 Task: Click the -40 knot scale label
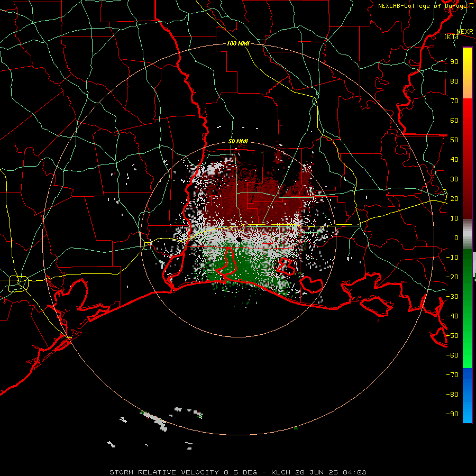coord(452,316)
